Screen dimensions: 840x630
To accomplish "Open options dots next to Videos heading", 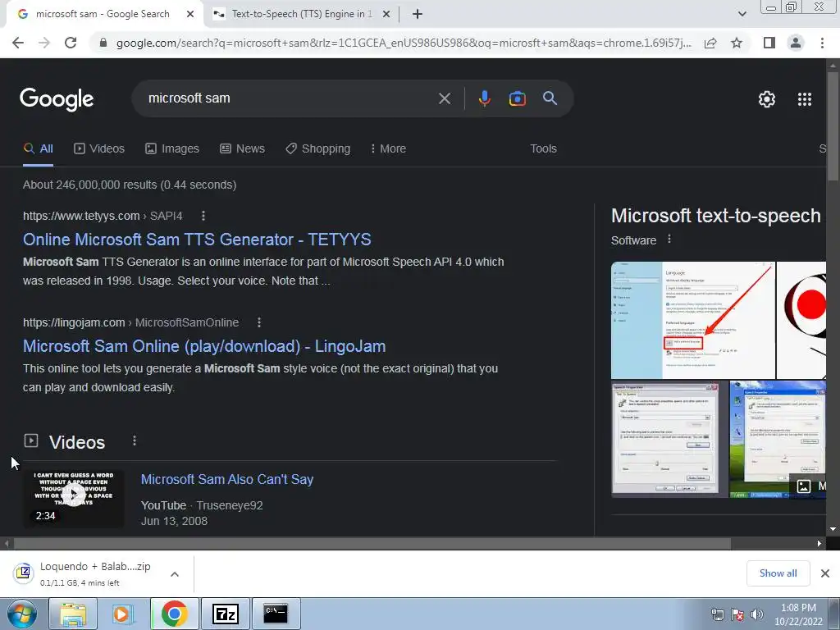I will point(135,441).
